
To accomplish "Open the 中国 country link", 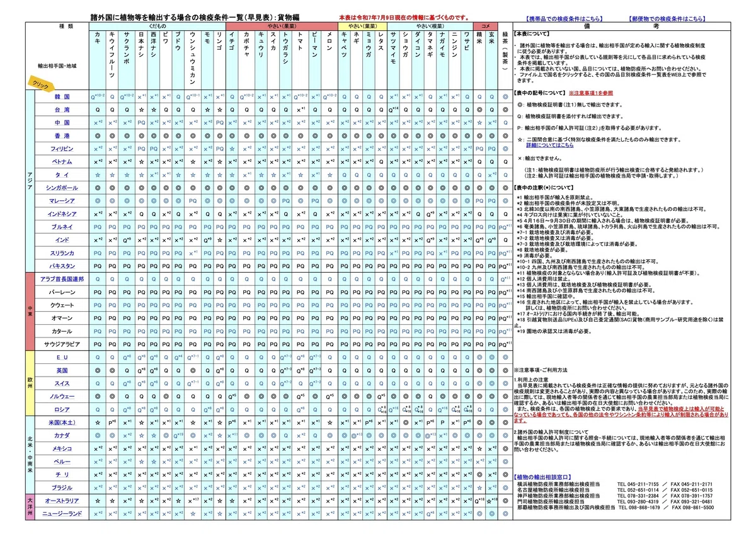I will (x=62, y=122).
